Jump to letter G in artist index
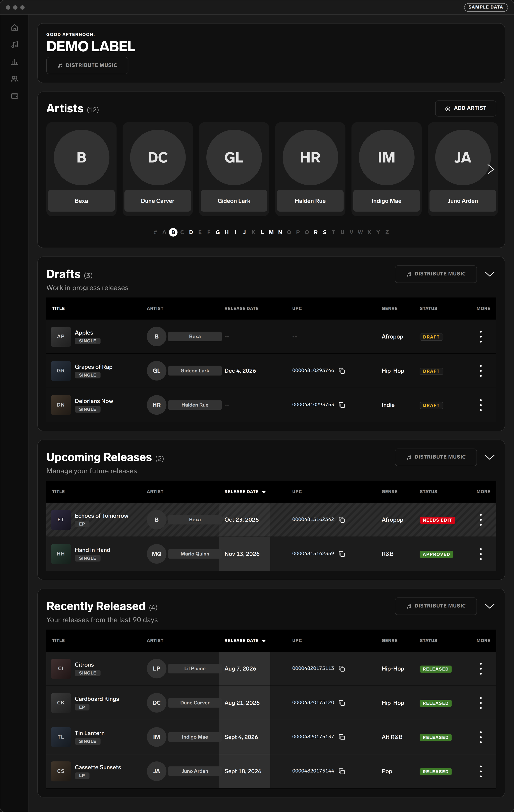 [218, 232]
